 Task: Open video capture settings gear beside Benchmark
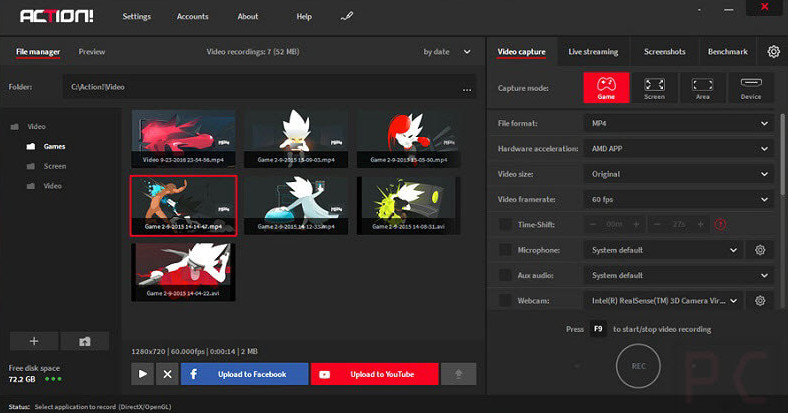coord(773,51)
